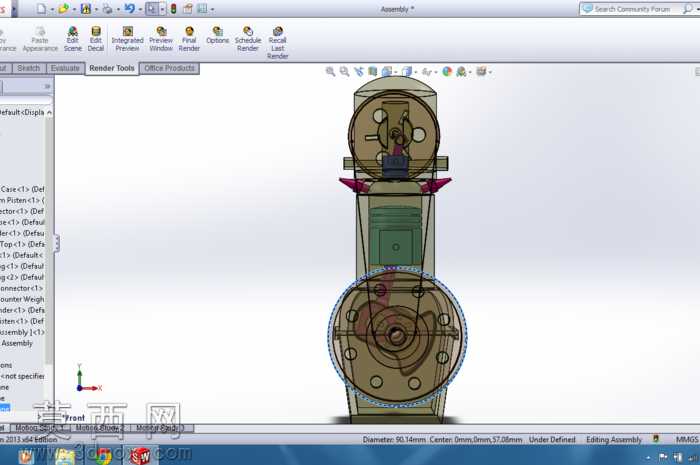Select the Case<1> component in tree
Screen dimensions: 700x465
(22, 189)
